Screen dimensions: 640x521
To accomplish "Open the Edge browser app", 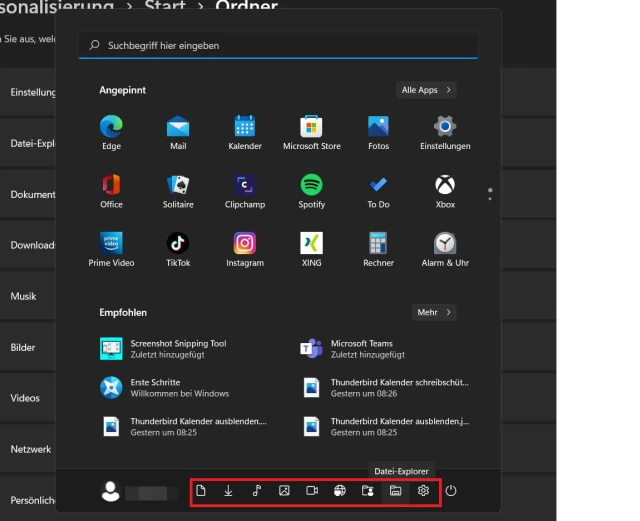I will [111, 132].
